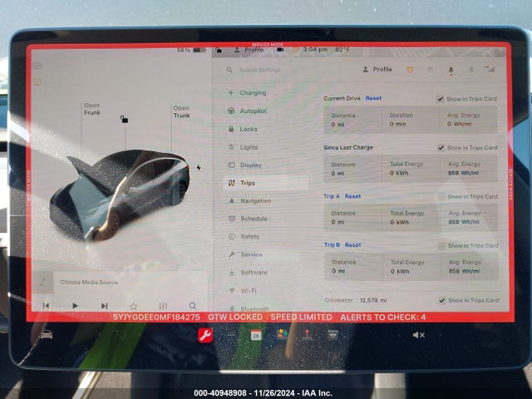Enable Trip A Show in Trips Card
The height and width of the screenshot is (399, 532).
point(441,197)
